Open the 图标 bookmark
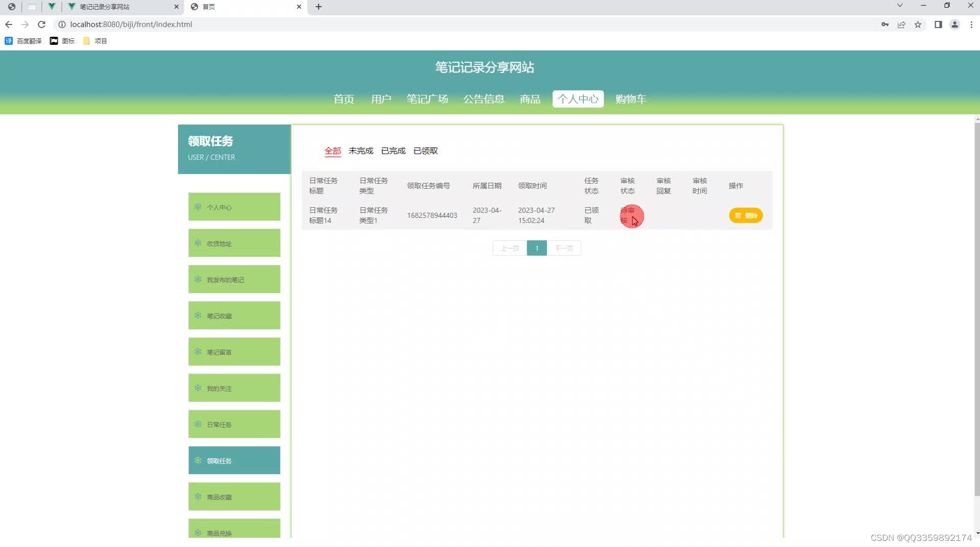 (x=62, y=41)
